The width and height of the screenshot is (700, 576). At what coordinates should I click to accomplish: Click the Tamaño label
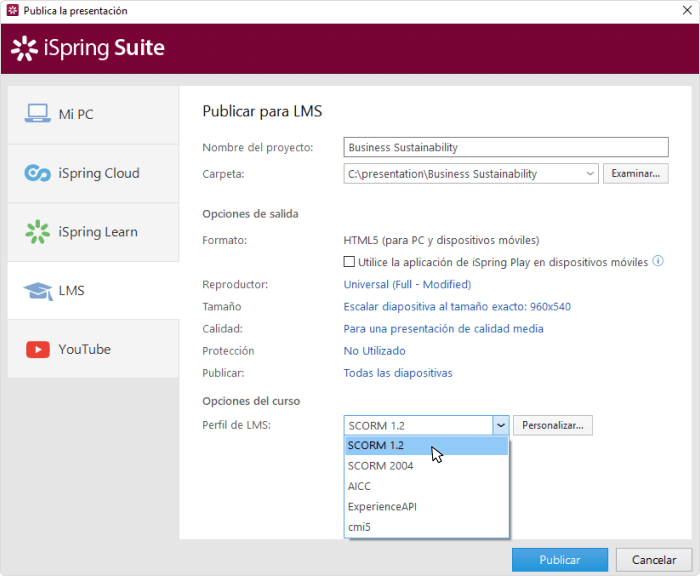222,307
